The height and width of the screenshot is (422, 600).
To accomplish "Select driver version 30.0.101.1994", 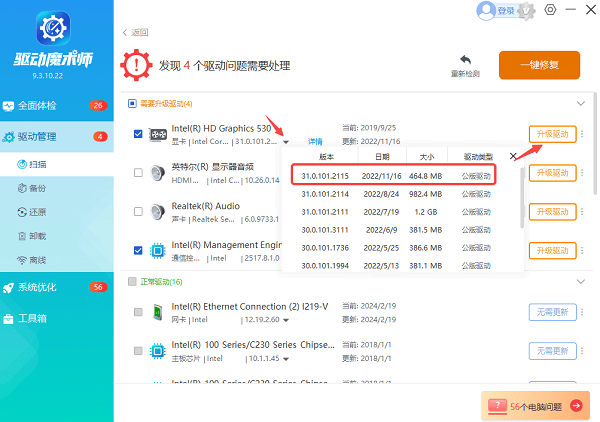I will pyautogui.click(x=396, y=266).
